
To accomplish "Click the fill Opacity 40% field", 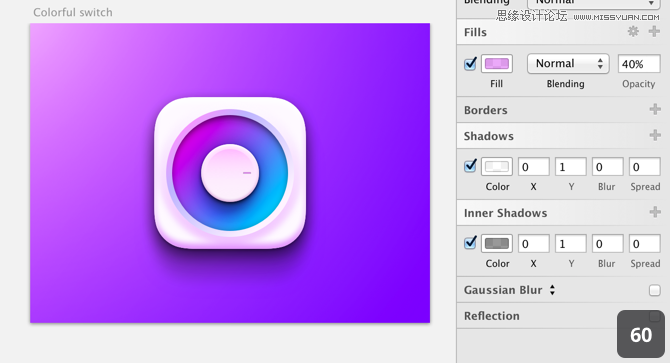I will coord(639,64).
